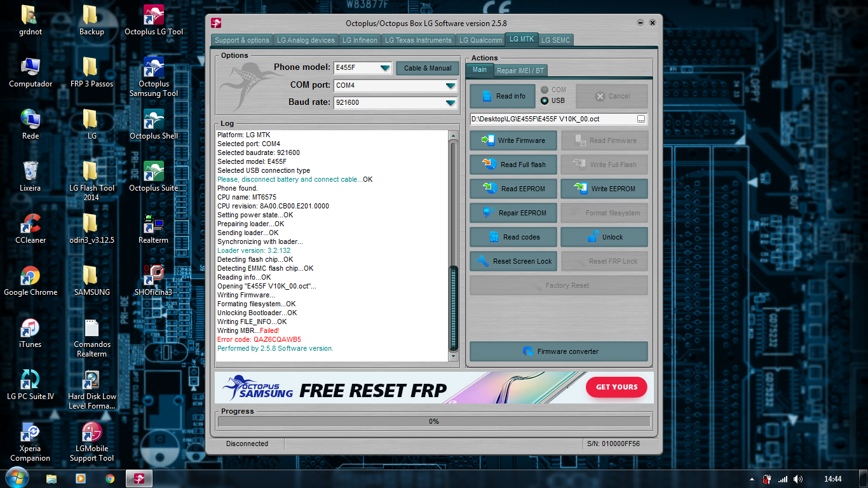Click the Read info button
Viewport: 868px width, 488px height.
(x=503, y=96)
